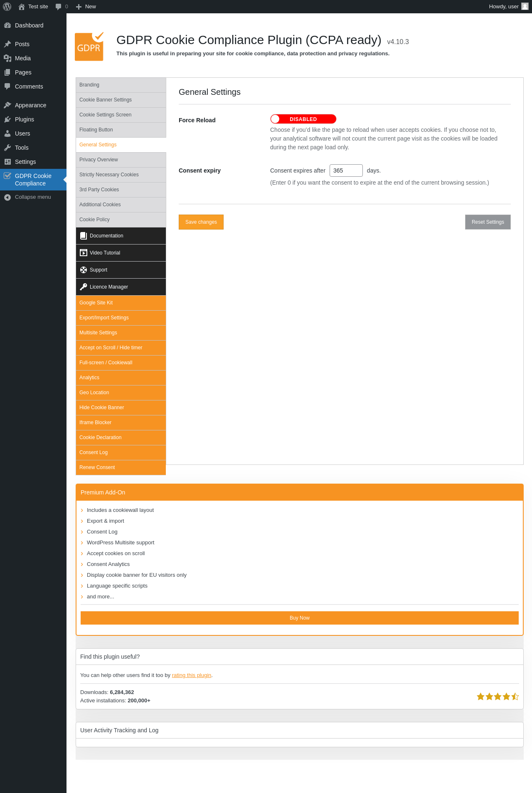This screenshot has width=532, height=793.
Task: Click the Pages icon in sidebar
Action: tap(7, 72)
